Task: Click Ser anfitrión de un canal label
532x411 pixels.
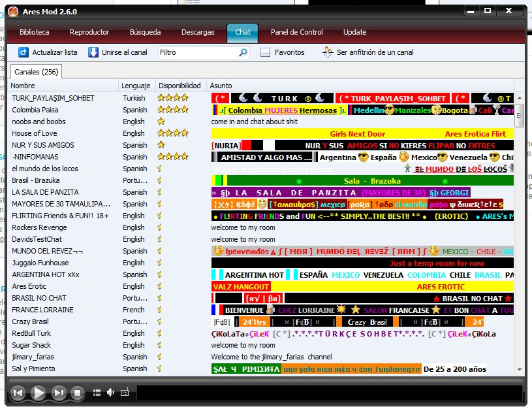Action: [x=375, y=52]
